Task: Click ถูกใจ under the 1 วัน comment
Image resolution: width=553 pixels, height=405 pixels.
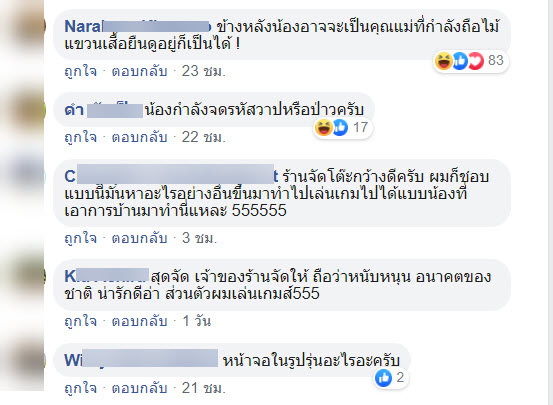Action: click(81, 321)
